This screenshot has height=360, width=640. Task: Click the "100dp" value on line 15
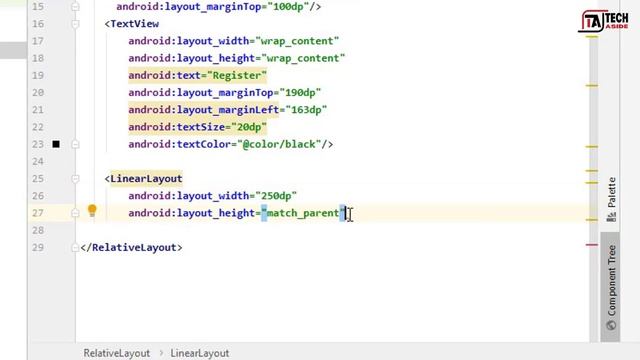coord(288,7)
